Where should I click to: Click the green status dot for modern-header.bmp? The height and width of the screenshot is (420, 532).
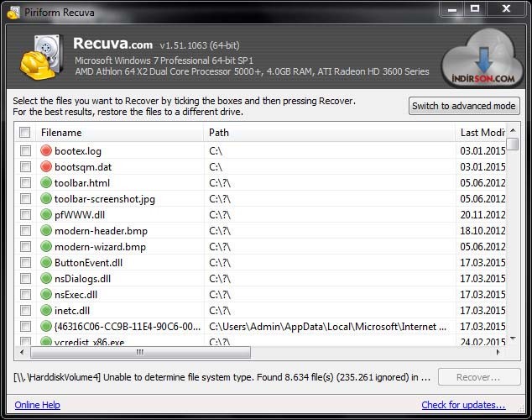point(46,230)
